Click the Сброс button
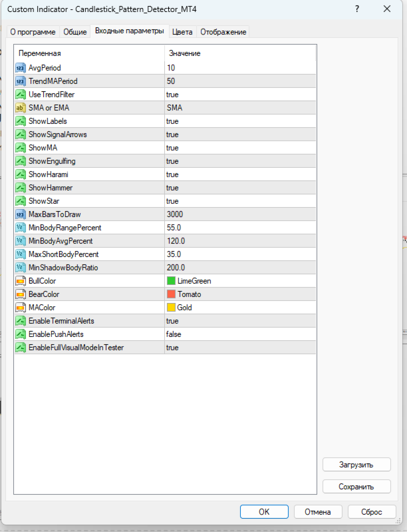 [372, 511]
